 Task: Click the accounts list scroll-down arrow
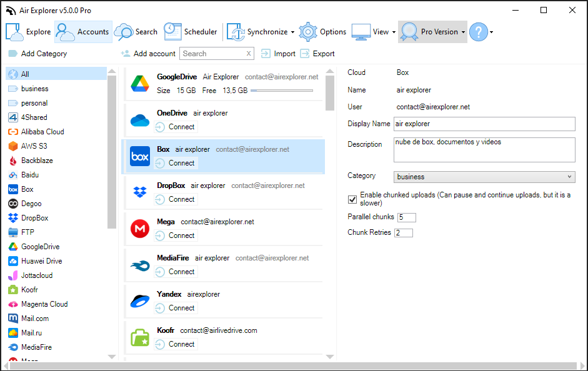pyautogui.click(x=330, y=357)
